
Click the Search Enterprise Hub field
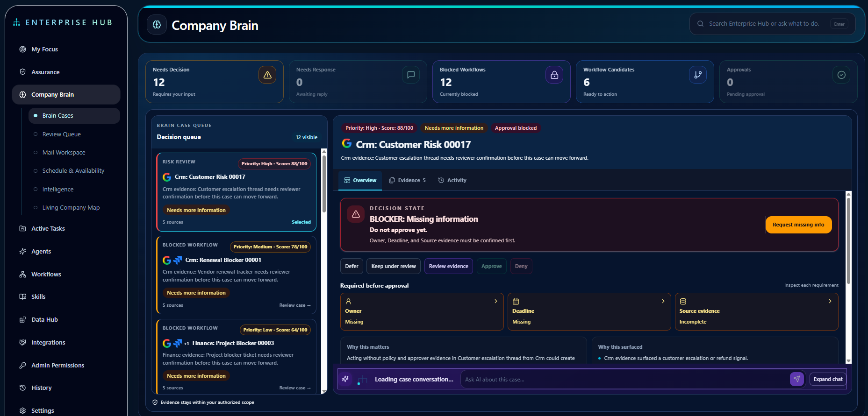coord(773,24)
